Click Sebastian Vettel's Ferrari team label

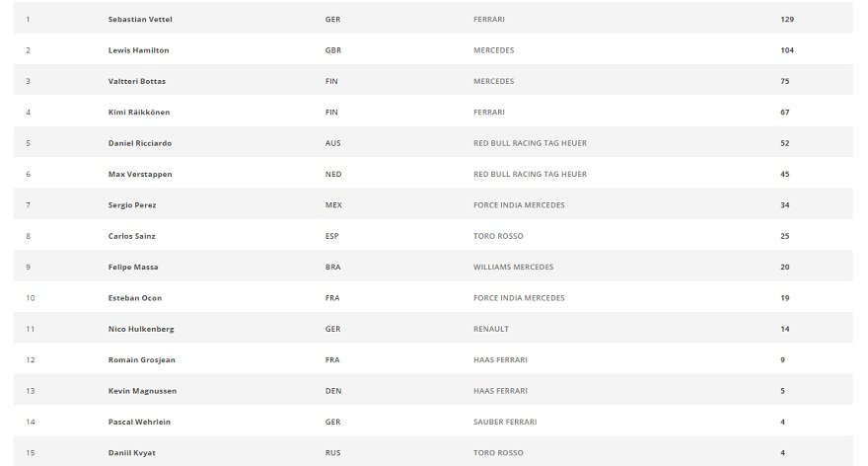coord(489,19)
